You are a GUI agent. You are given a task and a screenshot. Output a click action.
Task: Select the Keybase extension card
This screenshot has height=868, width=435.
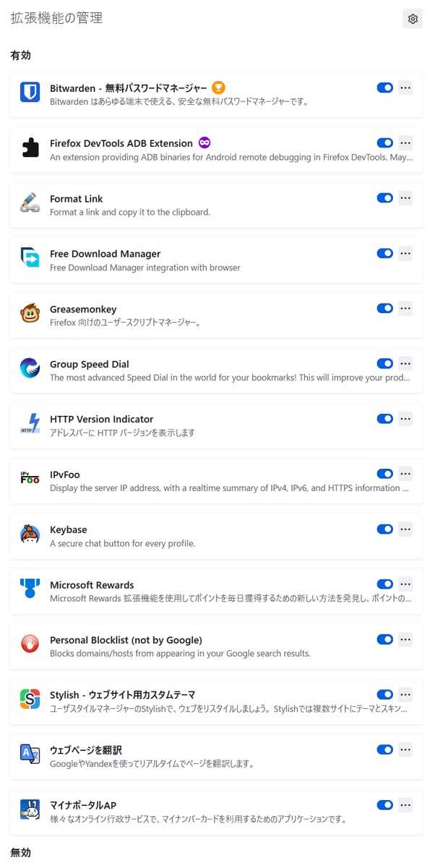(217, 535)
